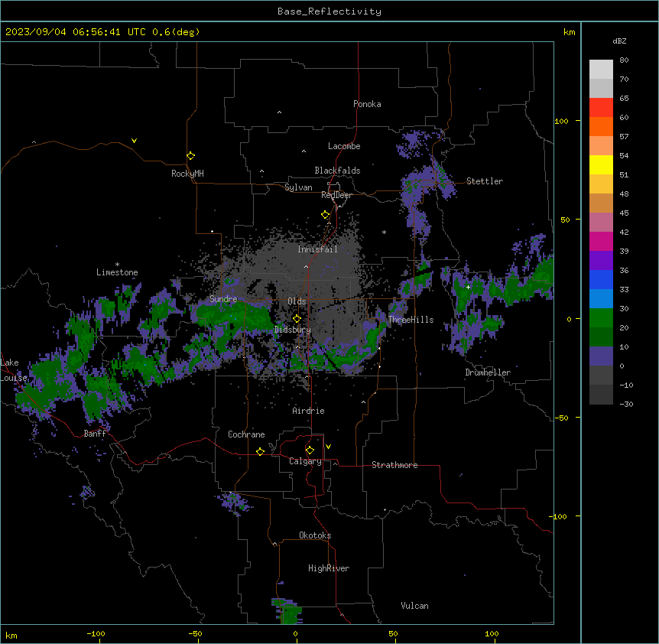Viewport: 659px width, 644px height.
Task: Click the Sylvan label
Action: coord(298,187)
